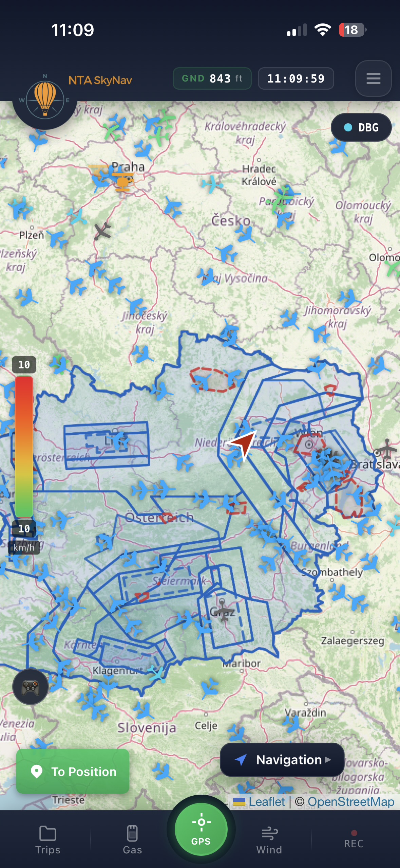Select the orange helicopter icon near Praha
Viewport: 400px width, 868px height.
pos(122,180)
